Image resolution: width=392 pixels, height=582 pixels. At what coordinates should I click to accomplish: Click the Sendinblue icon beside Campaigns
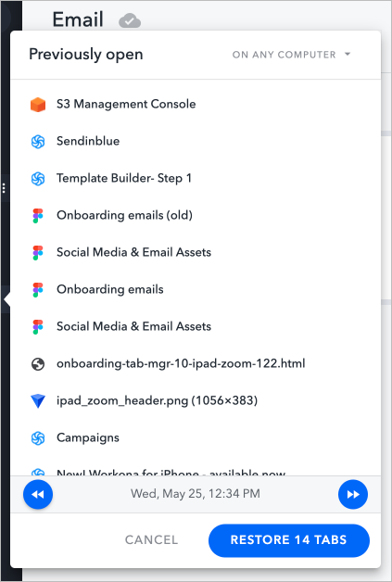tap(38, 438)
